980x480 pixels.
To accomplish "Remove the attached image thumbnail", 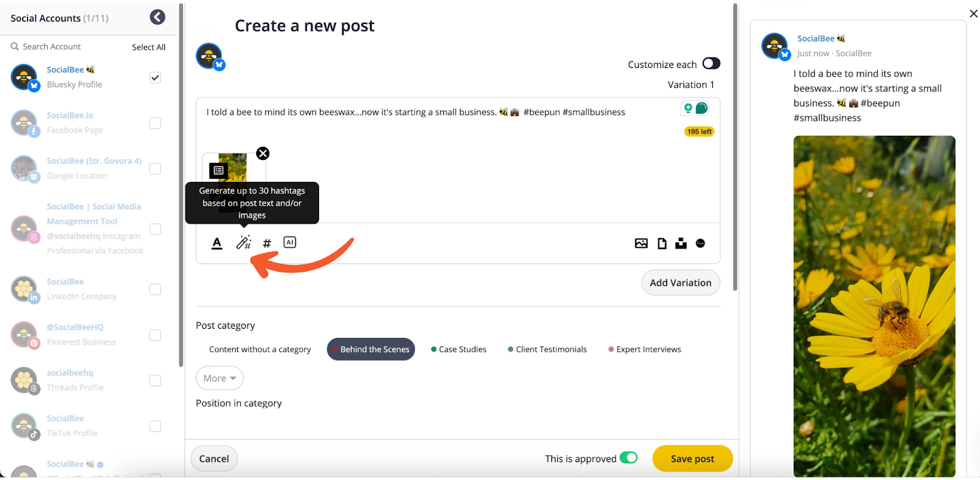I will (x=263, y=153).
